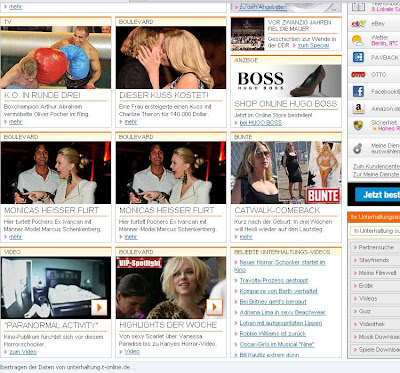Open 'zu den Angeboten' link
Image resolution: width=400 pixels, height=373 pixels.
(263, 7)
